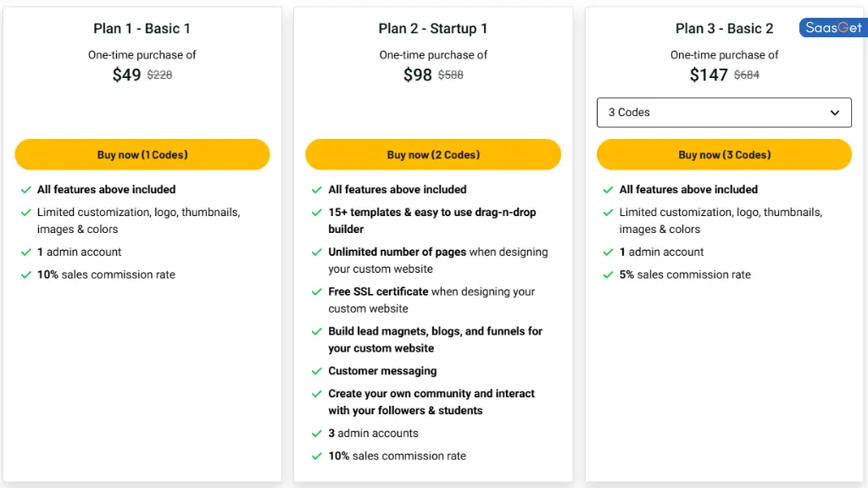Click Plan 1 All features above included checkmark

pos(26,190)
